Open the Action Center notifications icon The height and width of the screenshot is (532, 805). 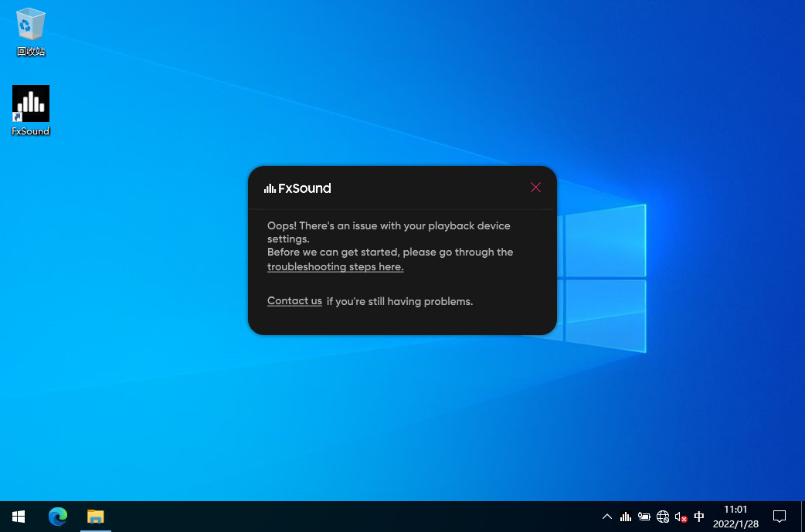click(780, 517)
